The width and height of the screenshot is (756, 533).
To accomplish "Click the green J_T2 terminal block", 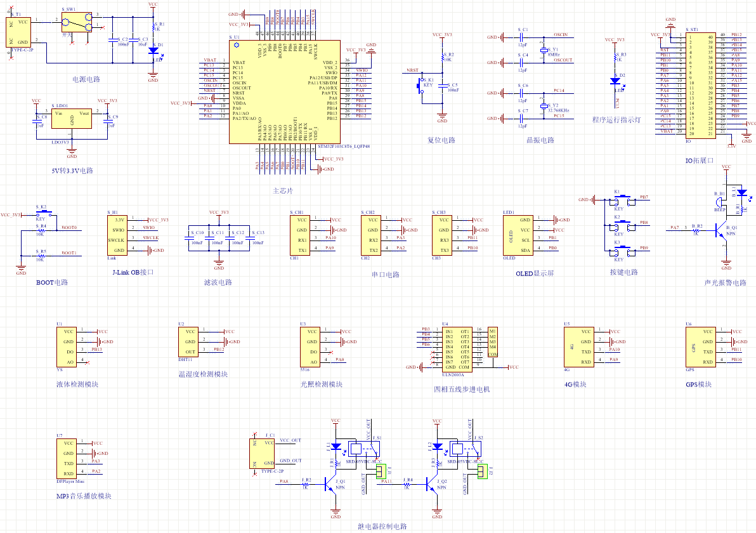I will (483, 471).
